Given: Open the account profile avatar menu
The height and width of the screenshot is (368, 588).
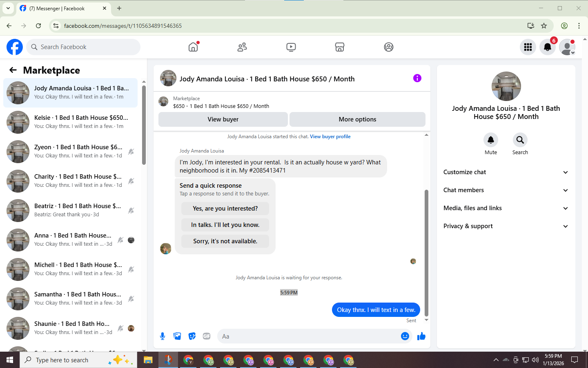Looking at the screenshot, I should [x=567, y=47].
